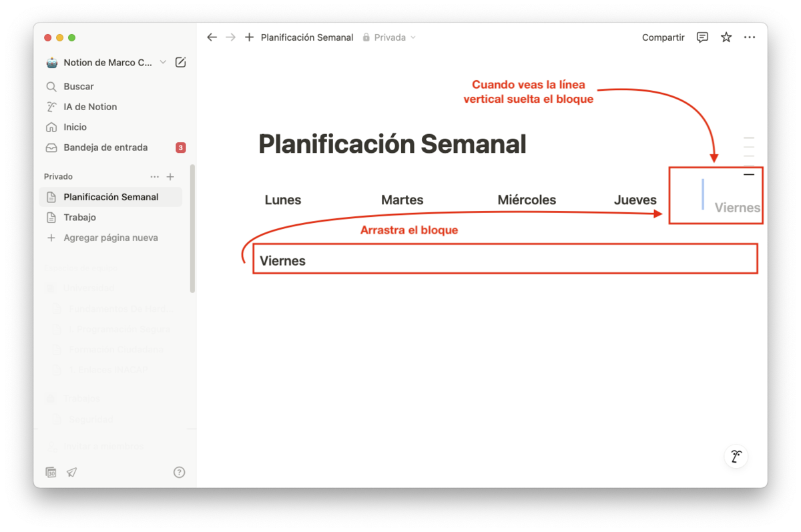The height and width of the screenshot is (532, 801).
Task: Add page to favorites with star icon
Action: tap(726, 37)
